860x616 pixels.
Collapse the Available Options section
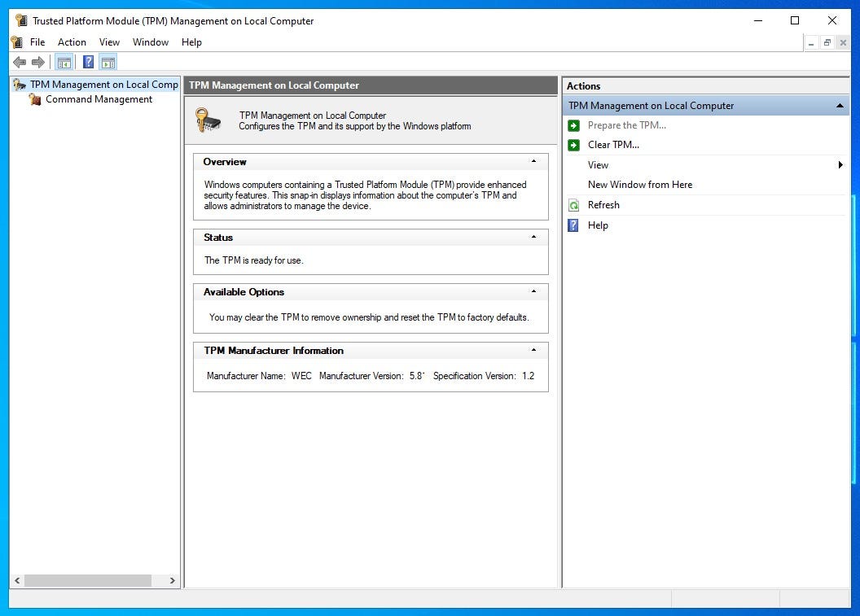coord(533,291)
